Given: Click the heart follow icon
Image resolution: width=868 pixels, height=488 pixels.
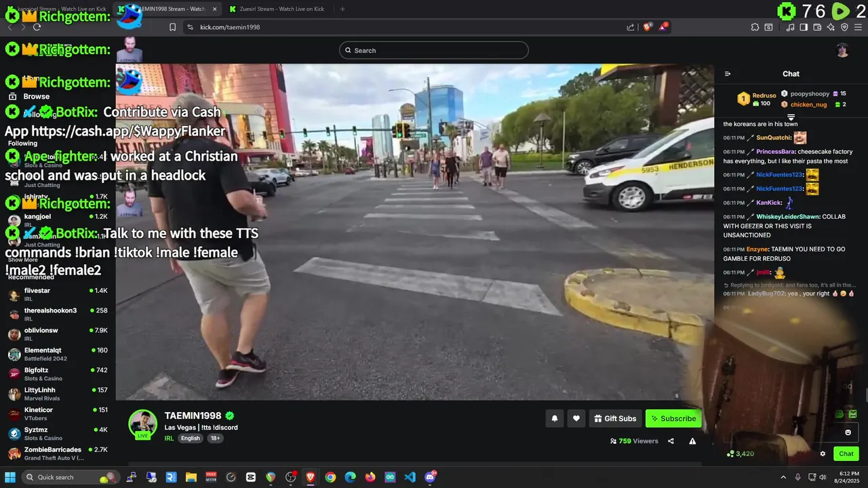Looking at the screenshot, I should click(576, 419).
